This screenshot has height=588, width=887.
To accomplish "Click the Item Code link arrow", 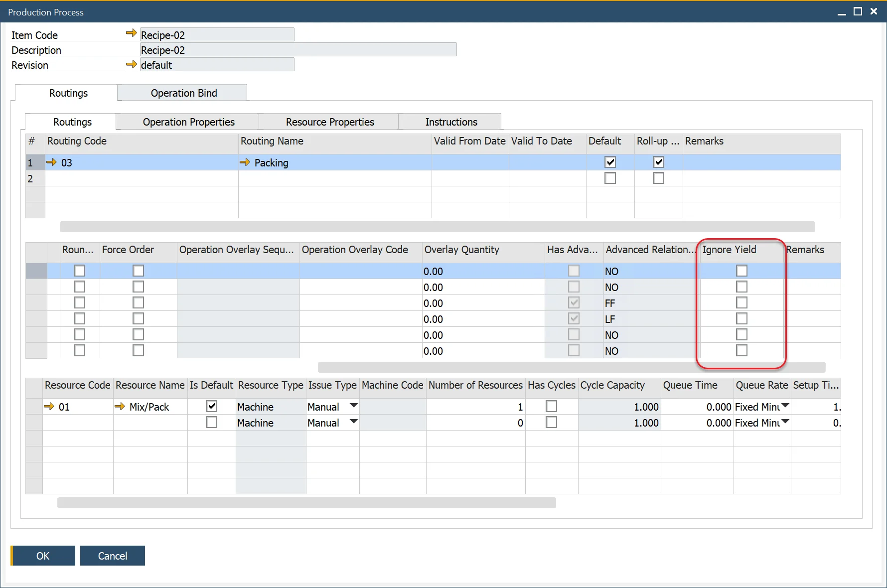I will pyautogui.click(x=131, y=33).
